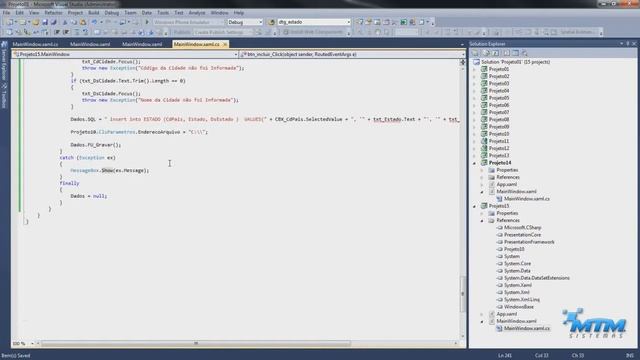
Task: Select PresentationFramework reference
Action: pyautogui.click(x=529, y=242)
